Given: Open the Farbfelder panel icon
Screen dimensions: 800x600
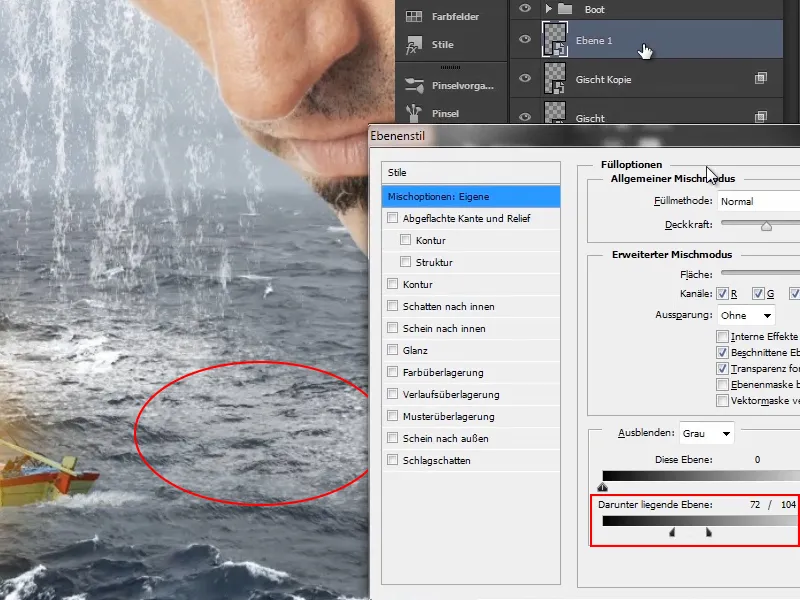Looking at the screenshot, I should coord(414,16).
